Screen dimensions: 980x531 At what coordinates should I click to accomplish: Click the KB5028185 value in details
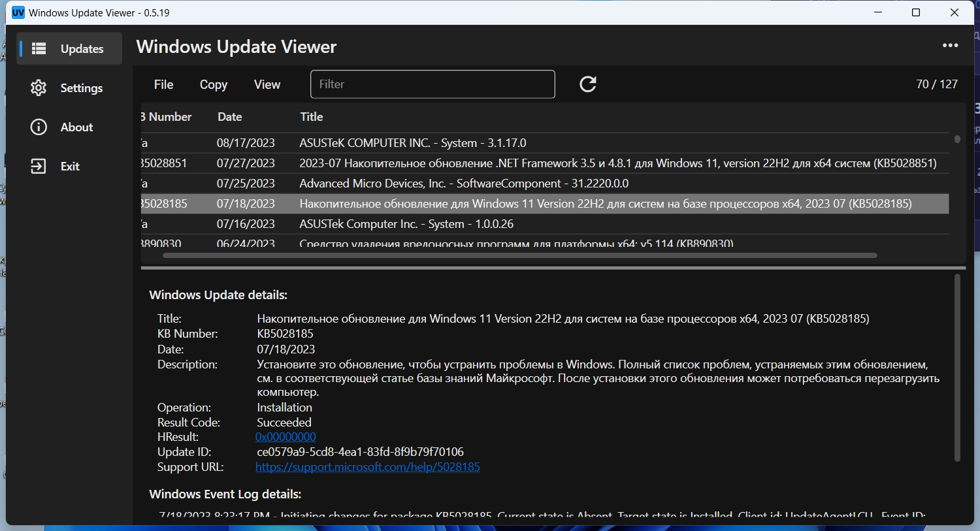(x=285, y=334)
